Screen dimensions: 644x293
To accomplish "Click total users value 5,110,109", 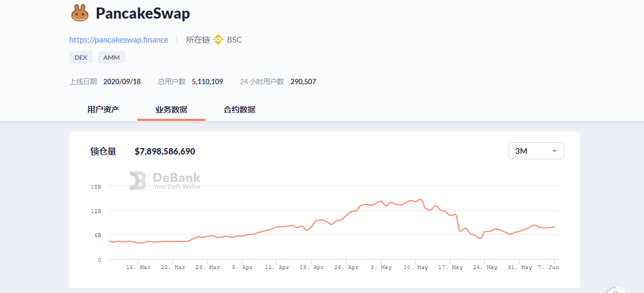I will click(207, 82).
